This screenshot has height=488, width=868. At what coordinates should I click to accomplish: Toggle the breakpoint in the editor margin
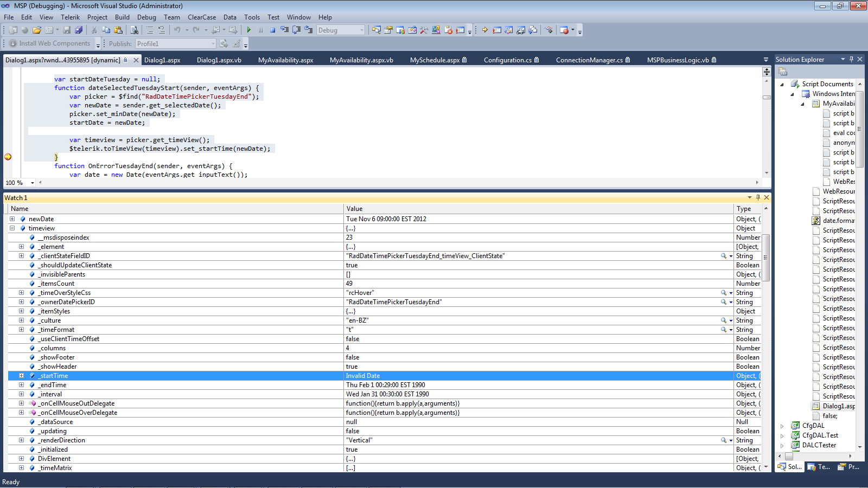[x=8, y=157]
